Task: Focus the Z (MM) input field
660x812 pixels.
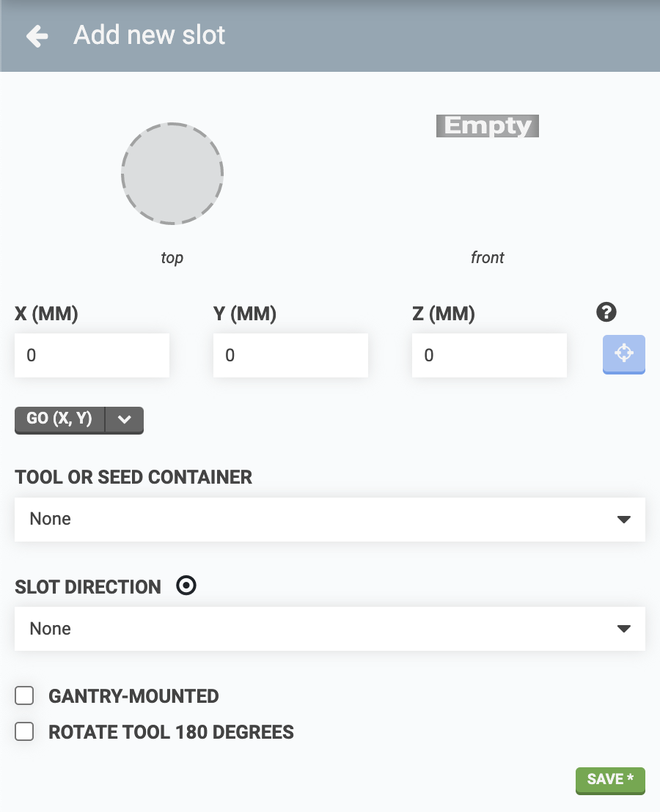Action: pos(489,355)
